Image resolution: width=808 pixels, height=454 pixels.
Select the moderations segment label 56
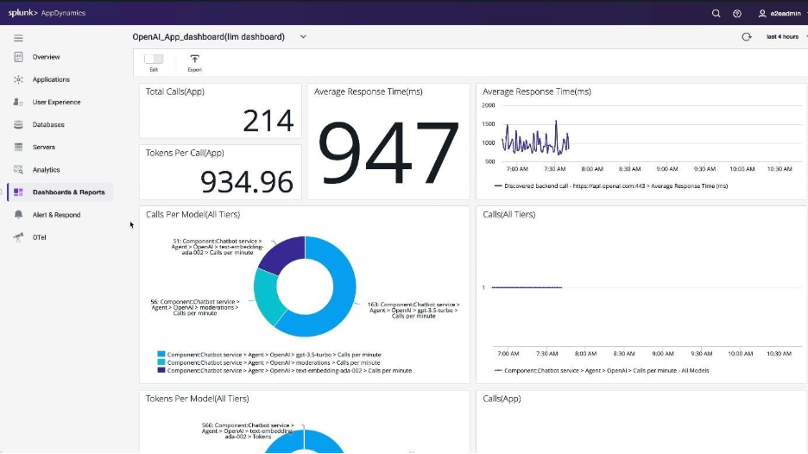click(195, 307)
